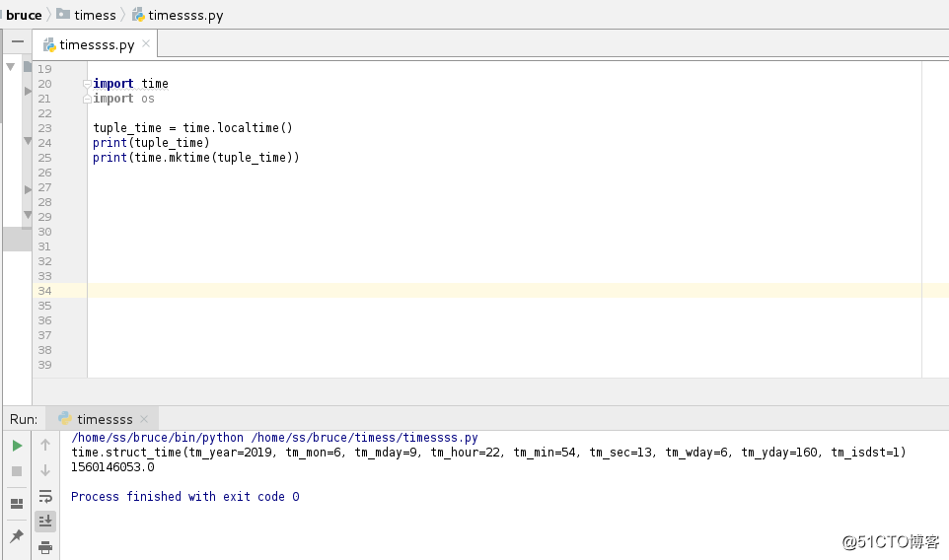The height and width of the screenshot is (560, 949).
Task: Click the print(tuple_time) line
Action: tap(151, 143)
